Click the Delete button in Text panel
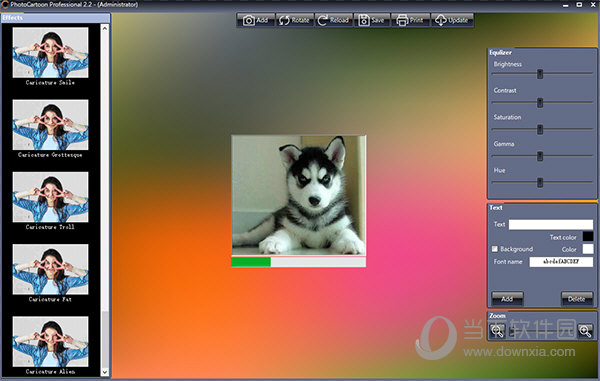The width and height of the screenshot is (600, 381). point(577,299)
